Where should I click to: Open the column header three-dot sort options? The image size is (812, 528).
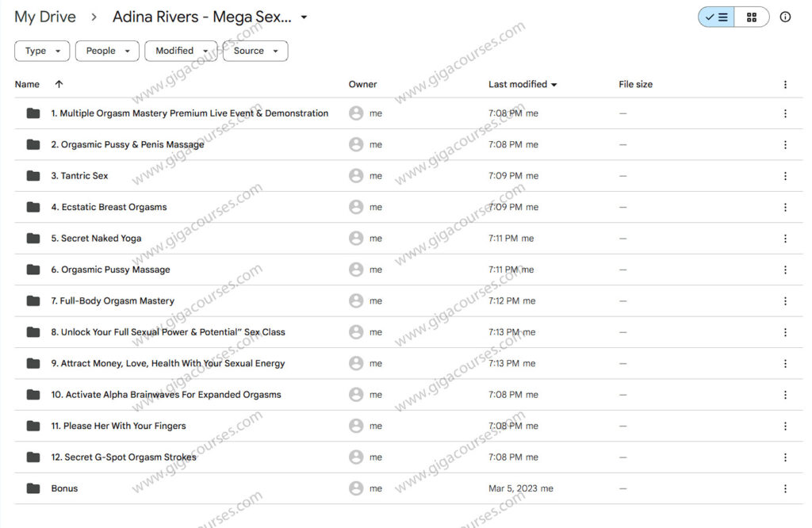(x=785, y=84)
